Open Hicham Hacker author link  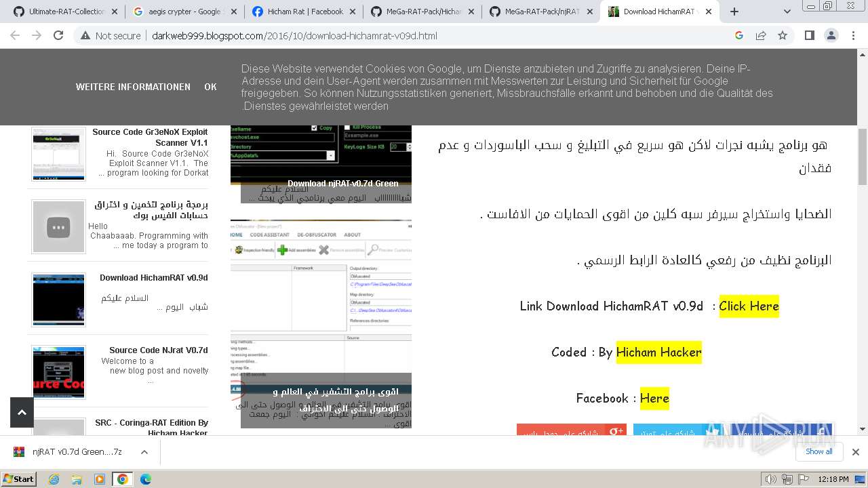[x=658, y=352]
